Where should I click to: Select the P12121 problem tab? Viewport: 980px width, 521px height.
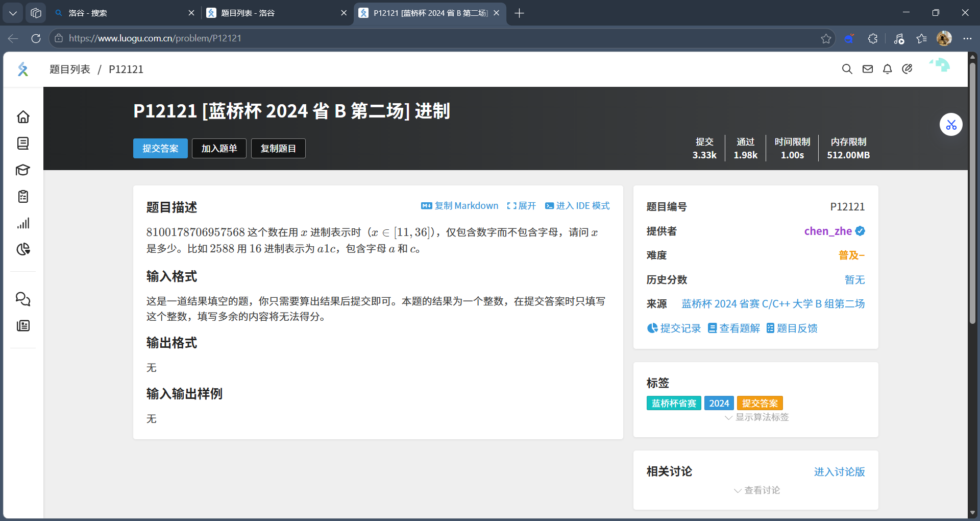[x=430, y=13]
